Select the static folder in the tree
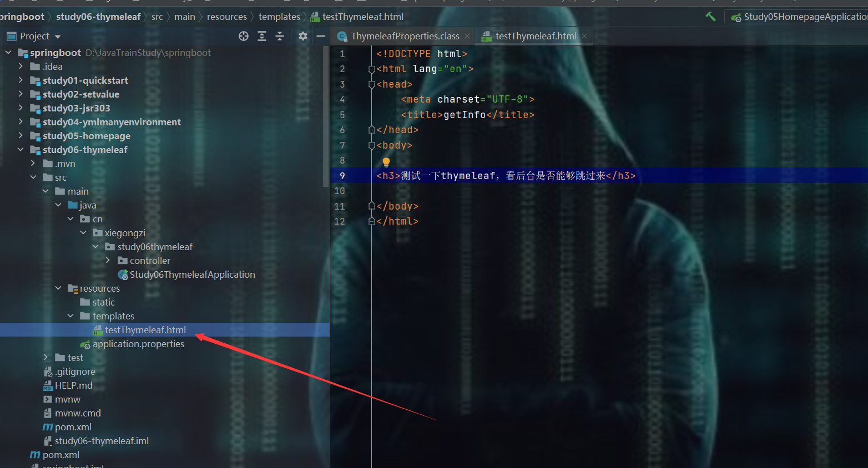Image resolution: width=868 pixels, height=468 pixels. (x=104, y=302)
